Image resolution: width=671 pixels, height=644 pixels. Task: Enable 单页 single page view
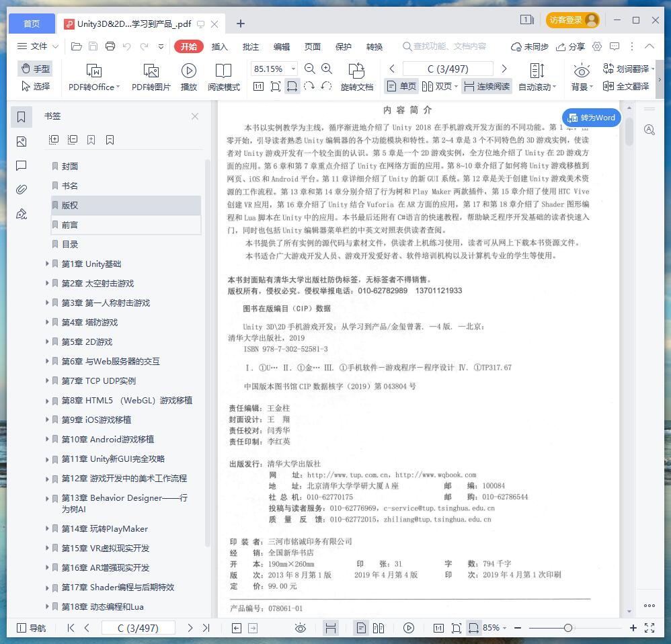[401, 87]
